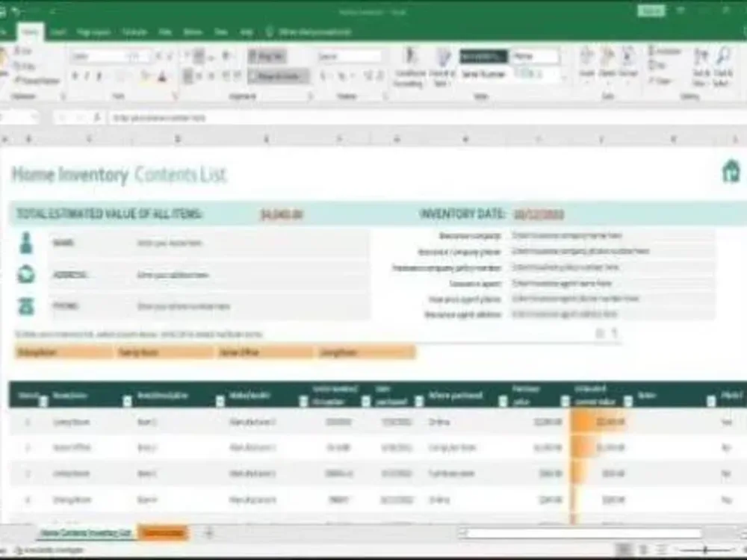Viewport: 747px width, 560px height.
Task: Delete cells with the Delete icon
Action: pyautogui.click(x=607, y=63)
